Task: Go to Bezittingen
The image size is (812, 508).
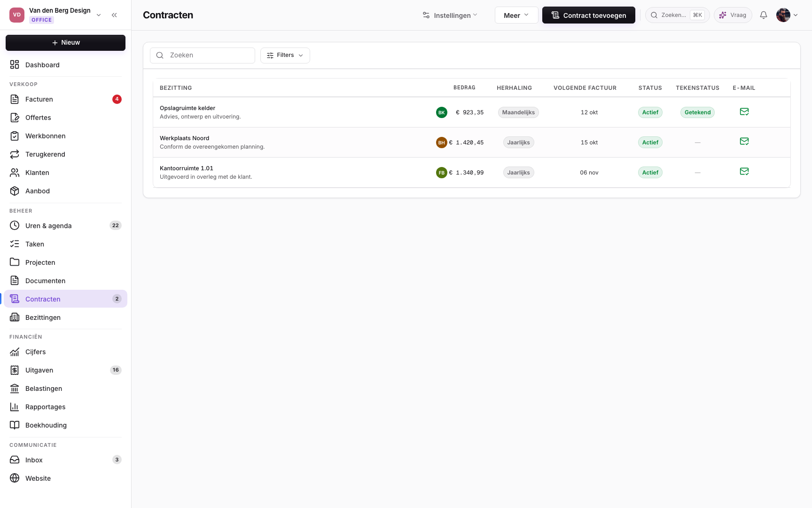Action: (65, 317)
